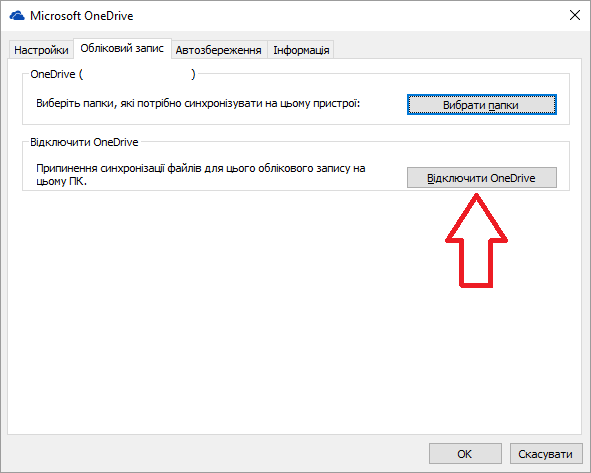Click the Microsoft OneDrive title text
The width and height of the screenshot is (591, 473).
(x=82, y=16)
